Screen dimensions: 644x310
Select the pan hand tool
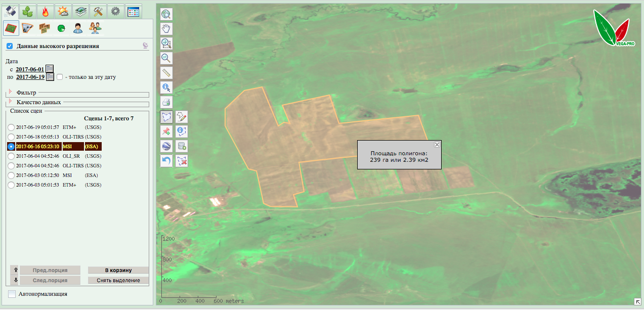coord(166,28)
